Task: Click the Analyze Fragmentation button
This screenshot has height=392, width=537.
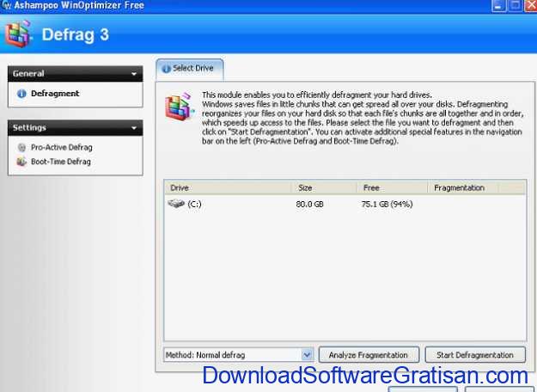Action: [369, 355]
